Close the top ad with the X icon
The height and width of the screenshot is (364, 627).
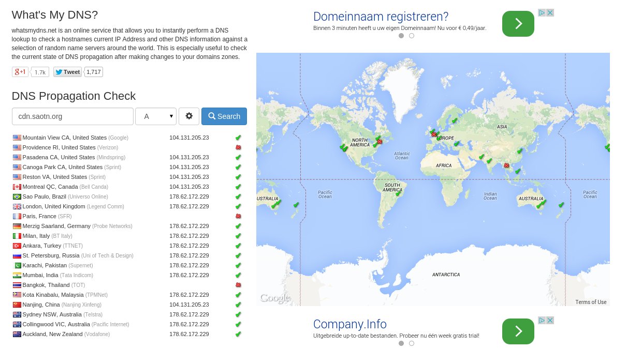click(550, 12)
